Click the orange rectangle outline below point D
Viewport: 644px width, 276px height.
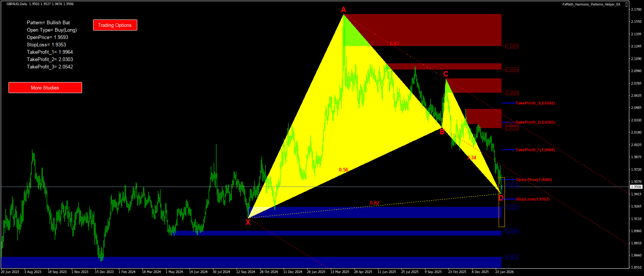[502, 202]
